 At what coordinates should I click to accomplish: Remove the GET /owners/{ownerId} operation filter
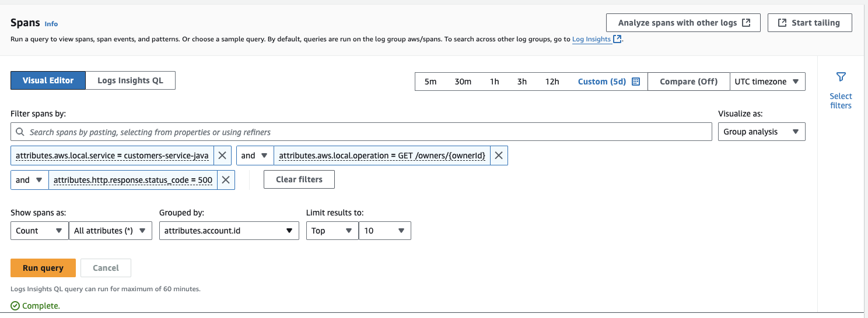coord(499,156)
